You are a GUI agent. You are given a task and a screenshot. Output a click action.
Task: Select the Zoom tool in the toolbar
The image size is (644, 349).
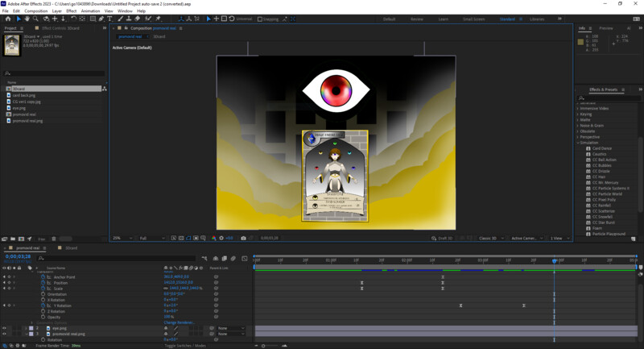(37, 19)
